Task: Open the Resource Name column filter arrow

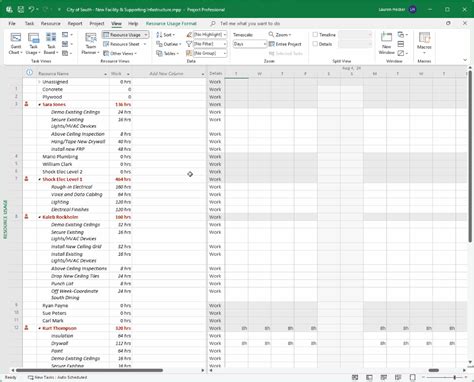Action: click(105, 74)
